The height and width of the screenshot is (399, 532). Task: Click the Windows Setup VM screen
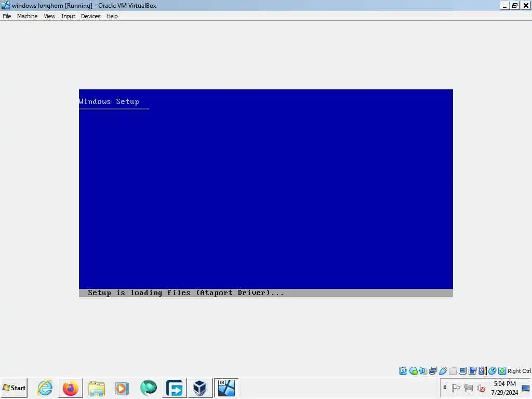click(x=265, y=193)
